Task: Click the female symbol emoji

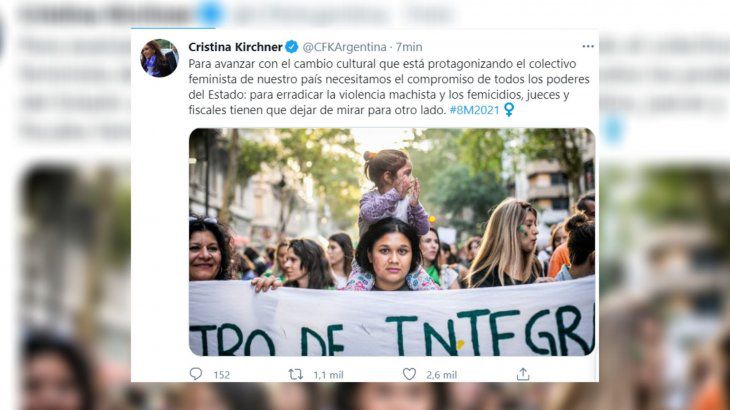Action: [x=509, y=110]
